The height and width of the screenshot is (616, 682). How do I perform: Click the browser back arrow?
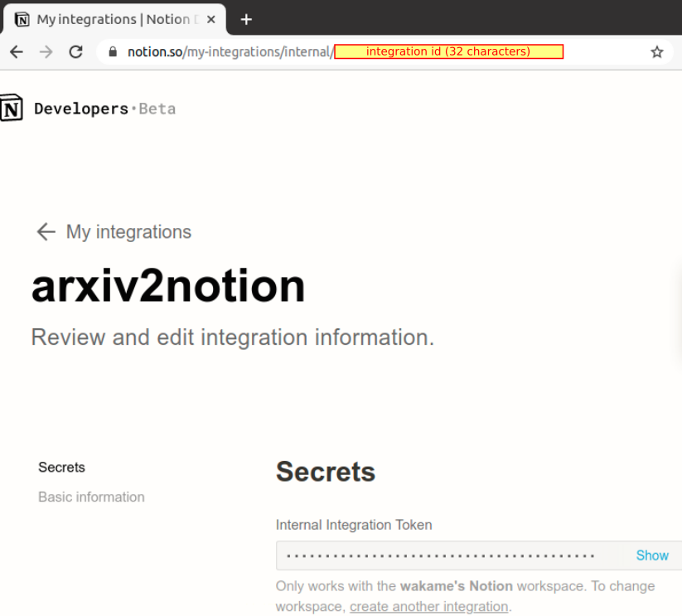point(17,51)
